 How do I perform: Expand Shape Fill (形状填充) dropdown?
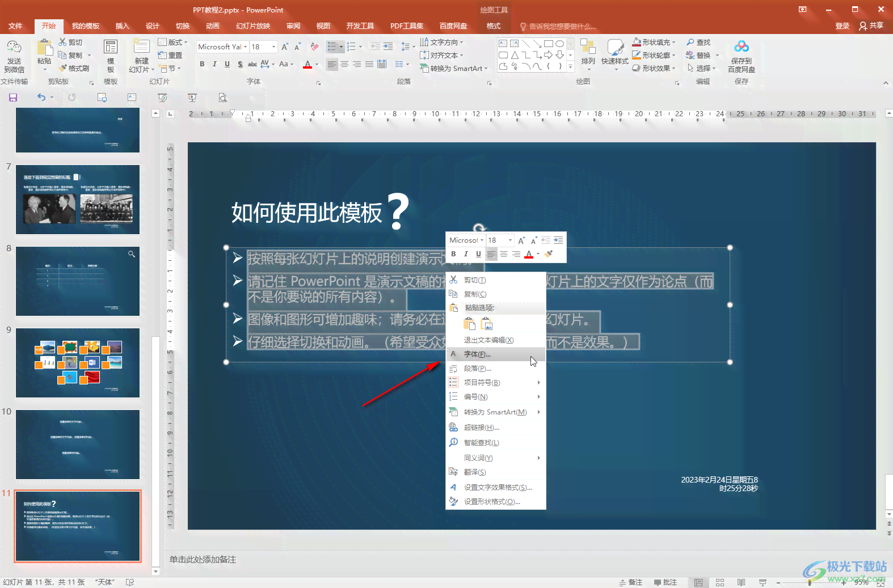(x=673, y=43)
